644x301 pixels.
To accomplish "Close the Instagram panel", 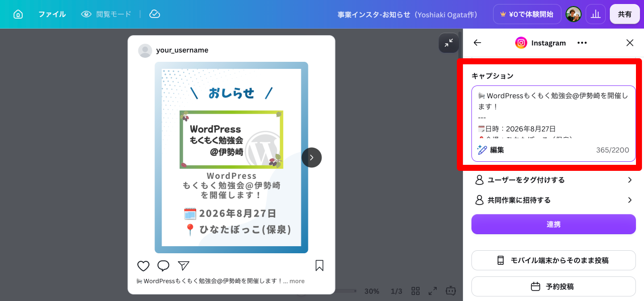I will pos(630,43).
